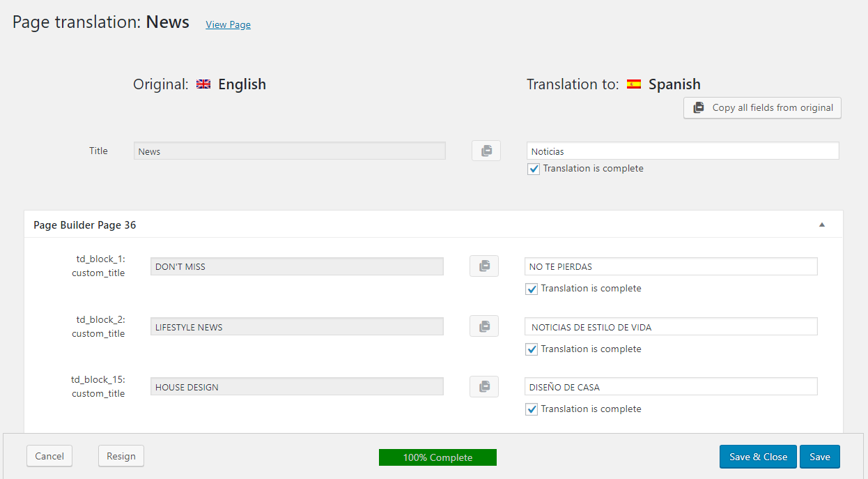Click the Save button
Screen dimensions: 868x479
pos(820,457)
